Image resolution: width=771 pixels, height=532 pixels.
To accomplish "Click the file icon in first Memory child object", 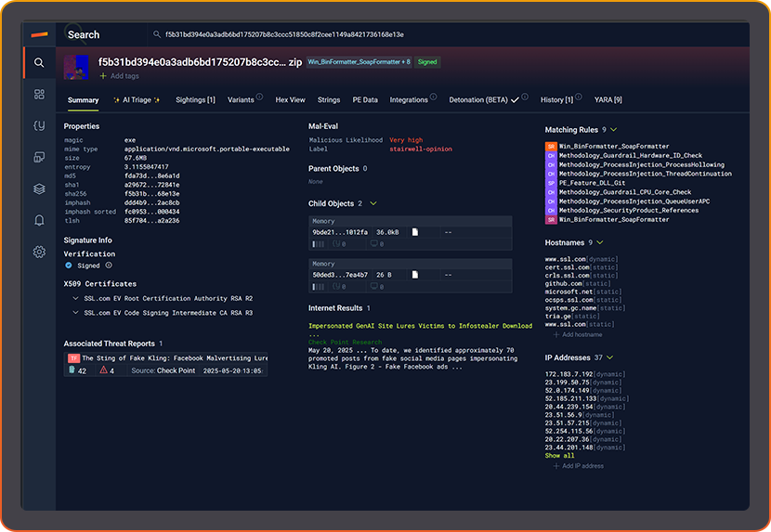I will pyautogui.click(x=415, y=231).
